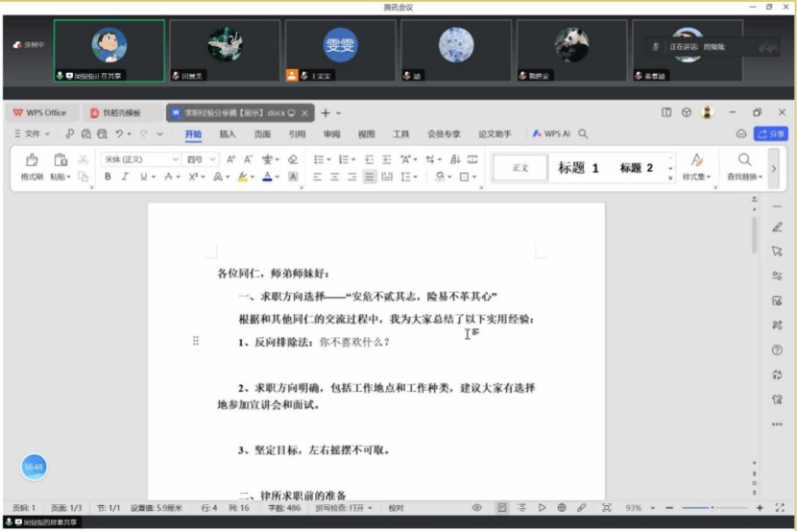The image size is (797, 532).
Task: Click the WPS AI icon
Action: [551, 134]
